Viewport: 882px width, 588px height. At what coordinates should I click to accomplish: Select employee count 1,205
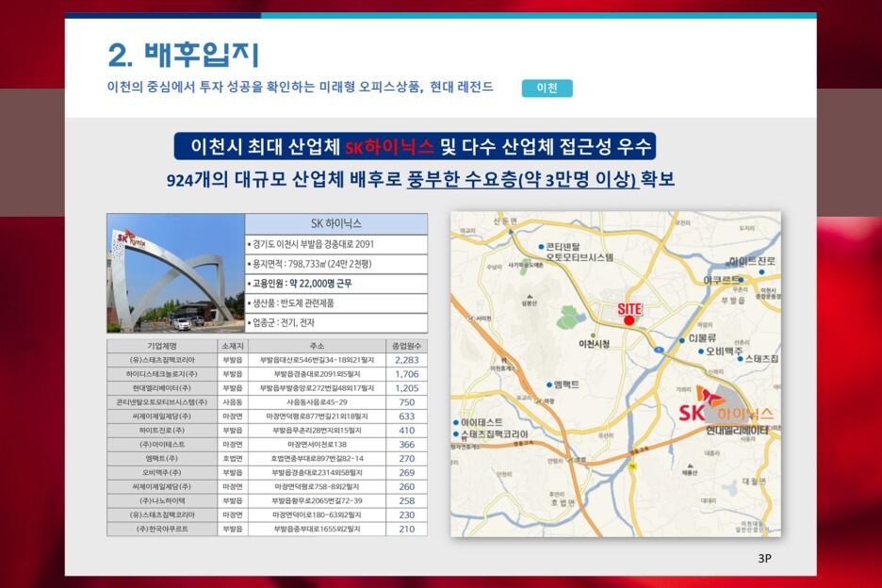click(407, 388)
